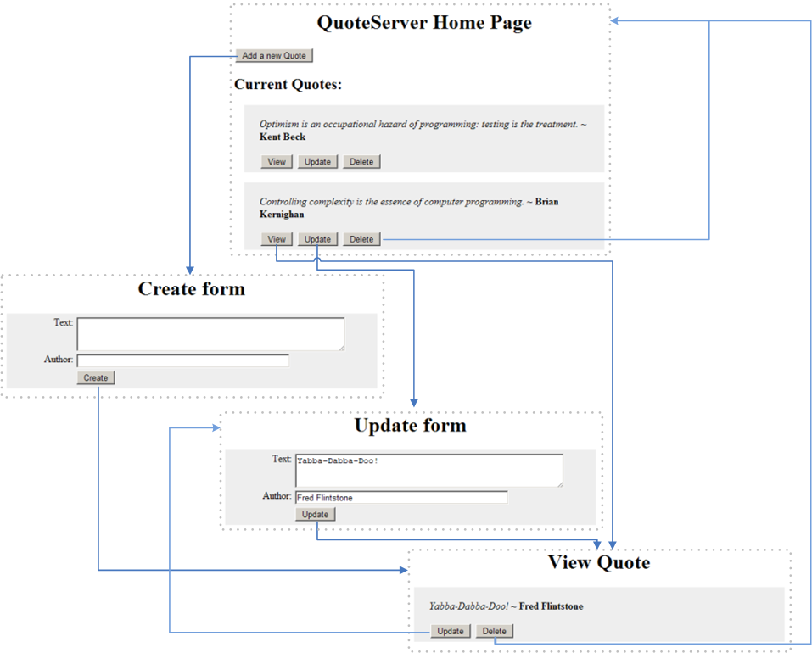Image resolution: width=812 pixels, height=653 pixels.
Task: Click Delete in the View Quote panel
Action: (x=495, y=631)
